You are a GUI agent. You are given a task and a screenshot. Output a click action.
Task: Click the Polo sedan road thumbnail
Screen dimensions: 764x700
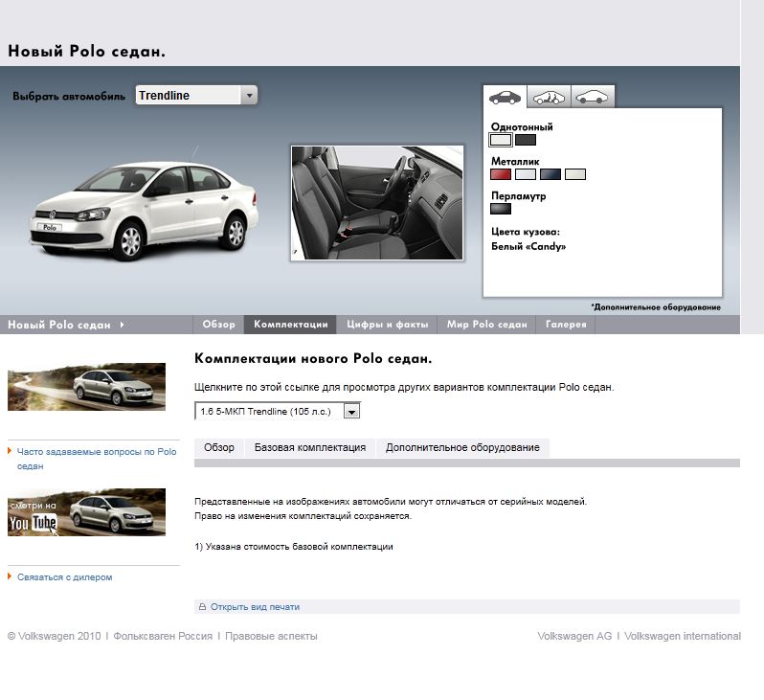(x=86, y=387)
